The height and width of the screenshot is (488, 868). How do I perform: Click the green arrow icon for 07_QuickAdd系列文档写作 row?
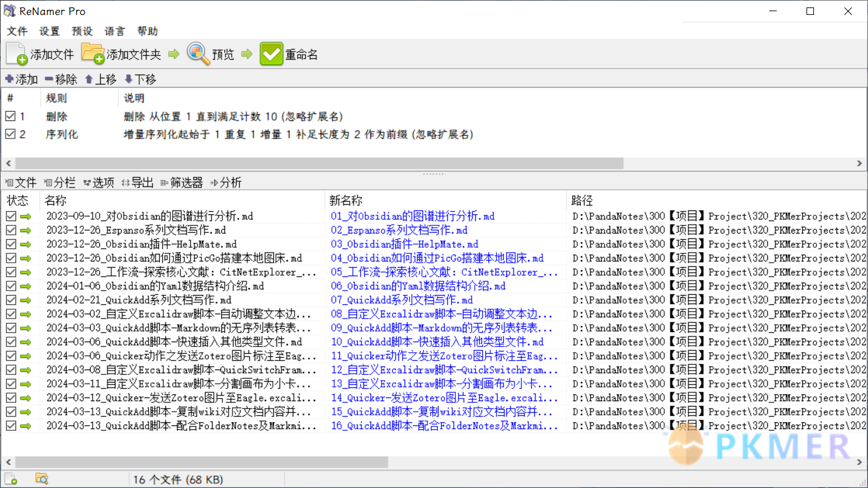(x=25, y=300)
